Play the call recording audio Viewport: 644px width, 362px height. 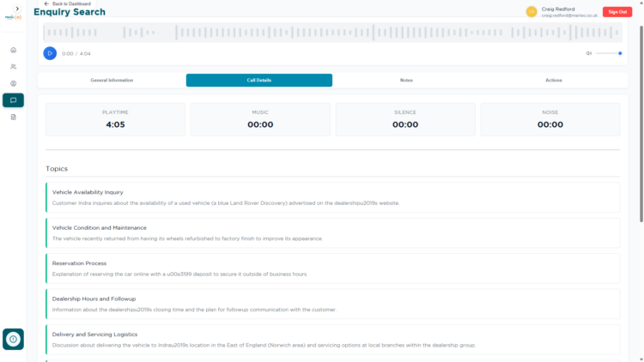[x=50, y=53]
